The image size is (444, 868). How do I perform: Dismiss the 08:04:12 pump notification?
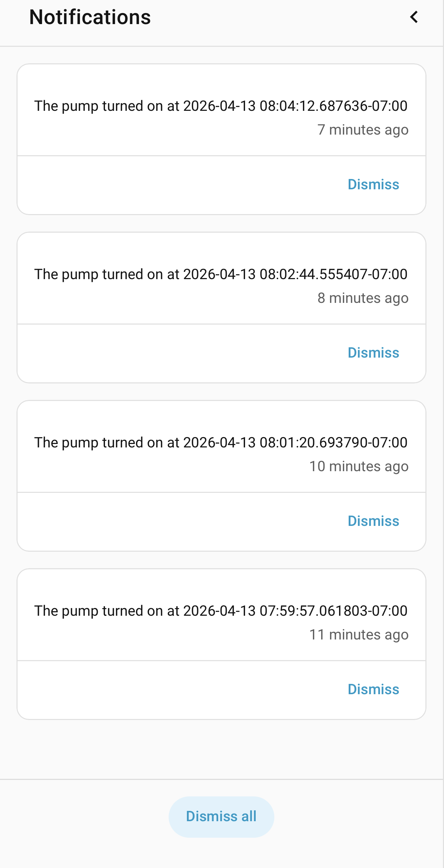(x=373, y=184)
